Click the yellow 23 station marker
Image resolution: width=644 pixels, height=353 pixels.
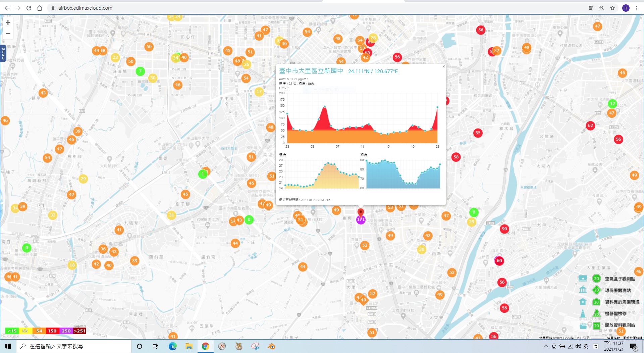point(115,57)
